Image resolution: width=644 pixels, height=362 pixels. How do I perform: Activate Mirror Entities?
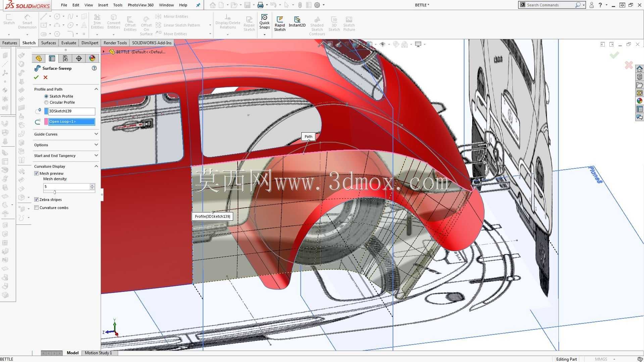click(x=172, y=16)
